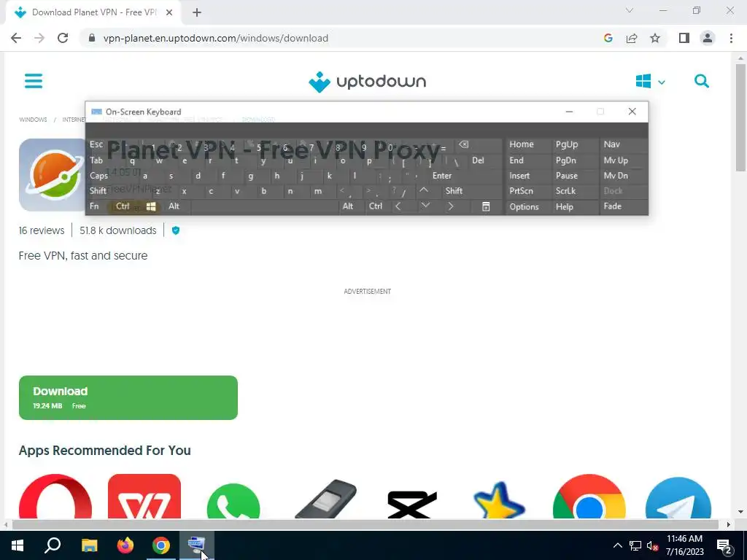This screenshot has height=560, width=747.
Task: Open the CapCut recommended app icon
Action: (x=411, y=505)
